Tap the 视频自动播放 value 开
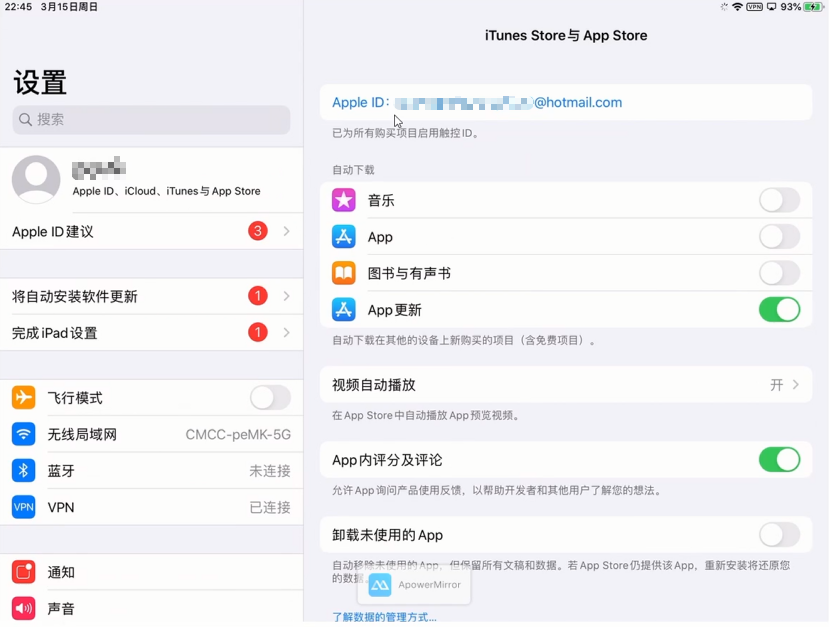 pos(776,385)
